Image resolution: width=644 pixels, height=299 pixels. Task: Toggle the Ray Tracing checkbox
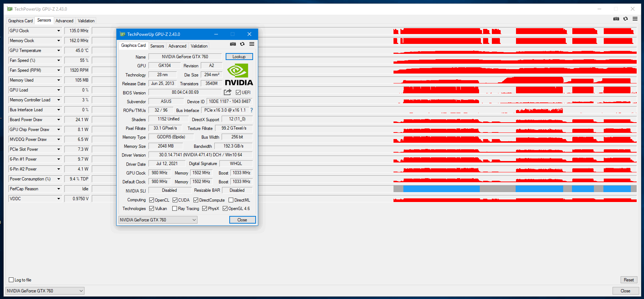coord(175,209)
